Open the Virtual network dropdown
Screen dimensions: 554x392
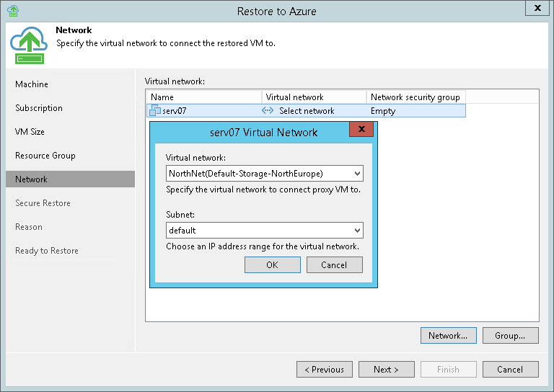click(357, 174)
